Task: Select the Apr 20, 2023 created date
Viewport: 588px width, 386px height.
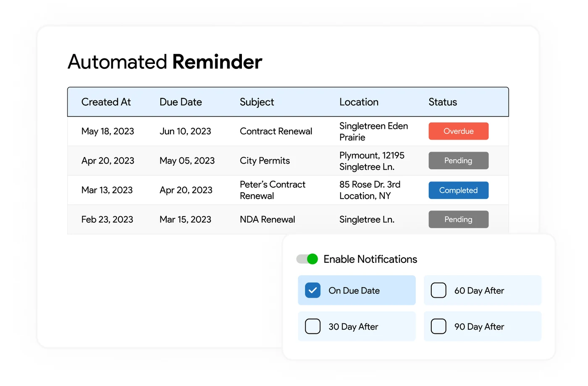Action: (108, 161)
